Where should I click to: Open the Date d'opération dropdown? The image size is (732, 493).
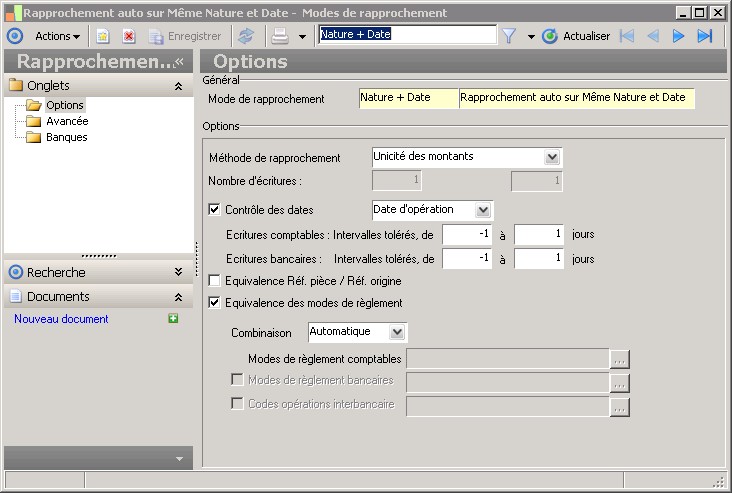(483, 210)
